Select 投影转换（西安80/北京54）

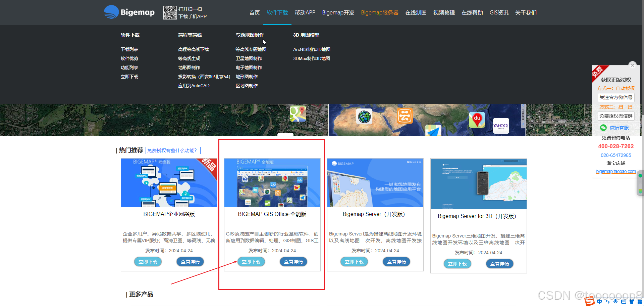pos(204,77)
